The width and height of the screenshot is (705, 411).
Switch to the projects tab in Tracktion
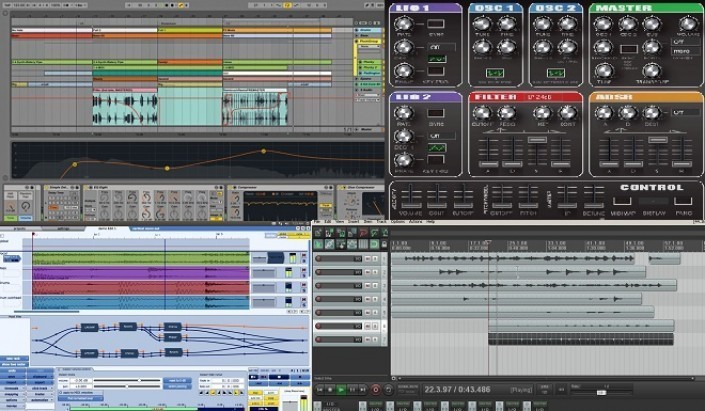pyautogui.click(x=19, y=228)
